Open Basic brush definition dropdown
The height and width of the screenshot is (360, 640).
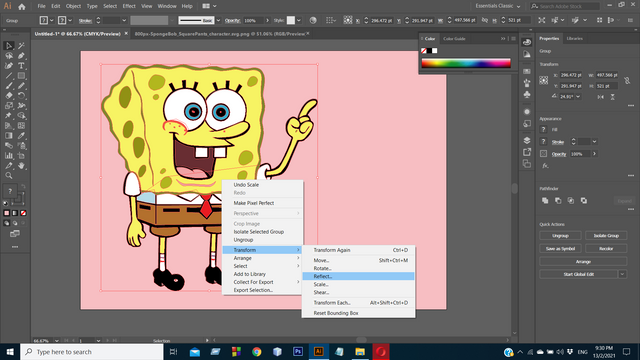click(x=218, y=20)
